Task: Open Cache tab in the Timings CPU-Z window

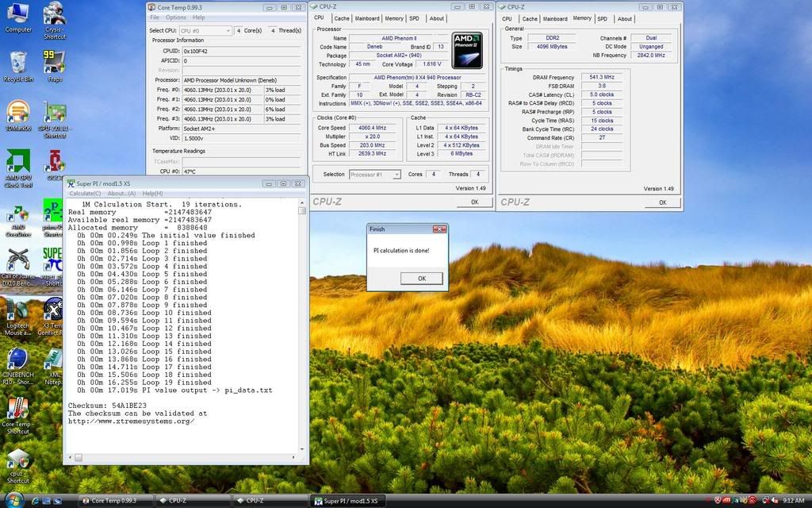Action: coord(530,19)
